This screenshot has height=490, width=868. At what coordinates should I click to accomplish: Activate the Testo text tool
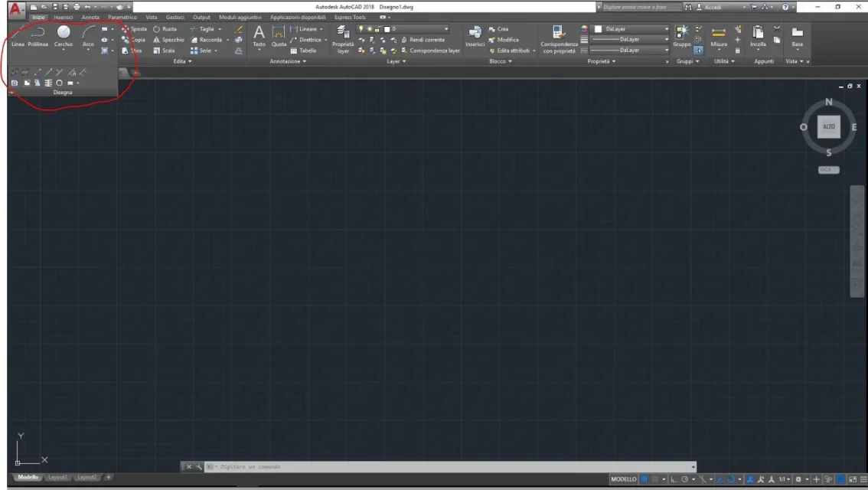pos(259,36)
